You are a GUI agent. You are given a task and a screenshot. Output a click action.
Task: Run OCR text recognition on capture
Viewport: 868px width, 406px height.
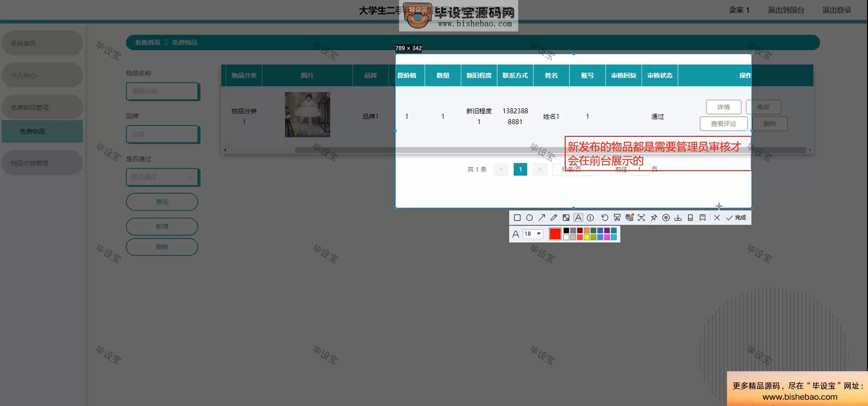pyautogui.click(x=641, y=218)
